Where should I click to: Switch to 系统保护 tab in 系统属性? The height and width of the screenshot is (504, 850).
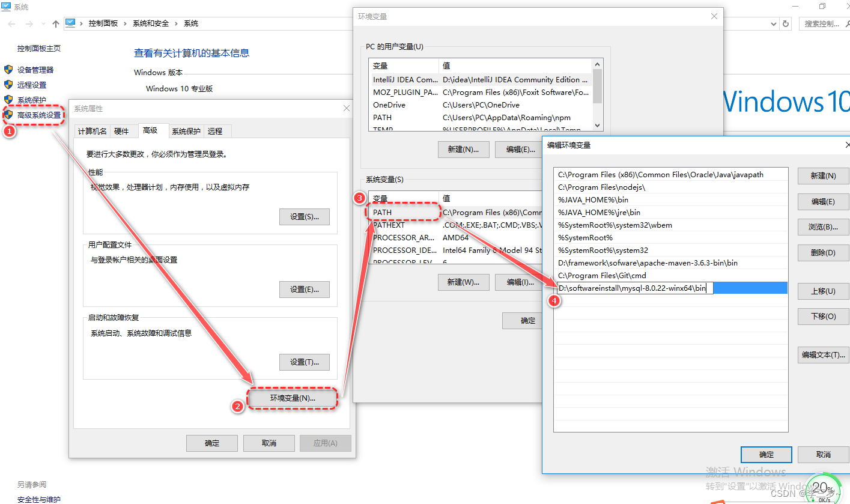186,131
